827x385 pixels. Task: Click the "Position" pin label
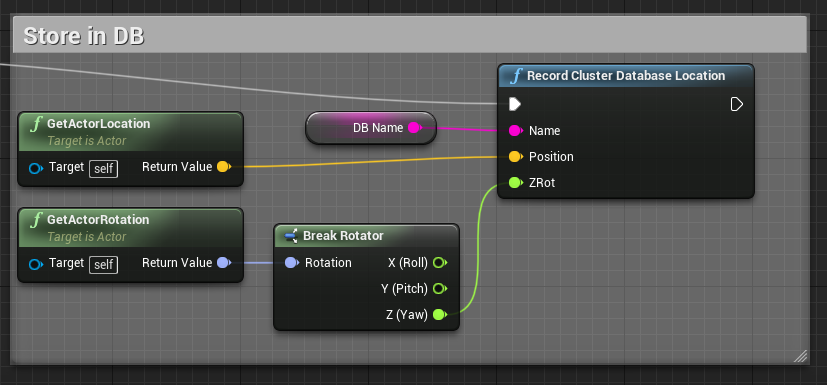tap(551, 157)
